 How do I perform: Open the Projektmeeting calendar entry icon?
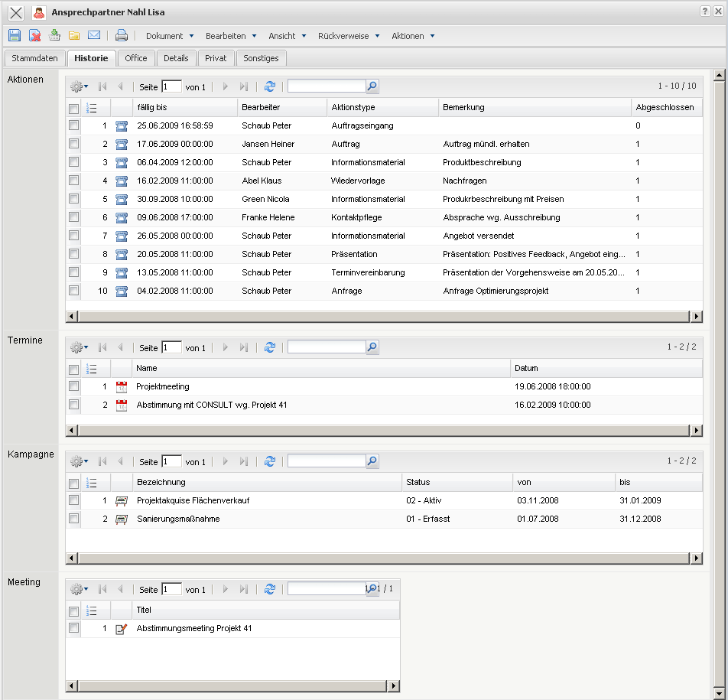pyautogui.click(x=121, y=387)
